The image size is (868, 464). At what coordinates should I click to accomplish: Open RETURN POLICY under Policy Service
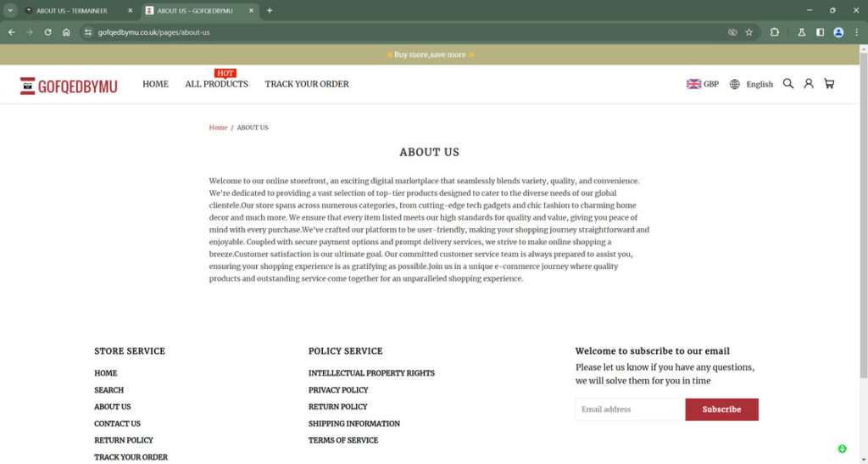point(337,406)
